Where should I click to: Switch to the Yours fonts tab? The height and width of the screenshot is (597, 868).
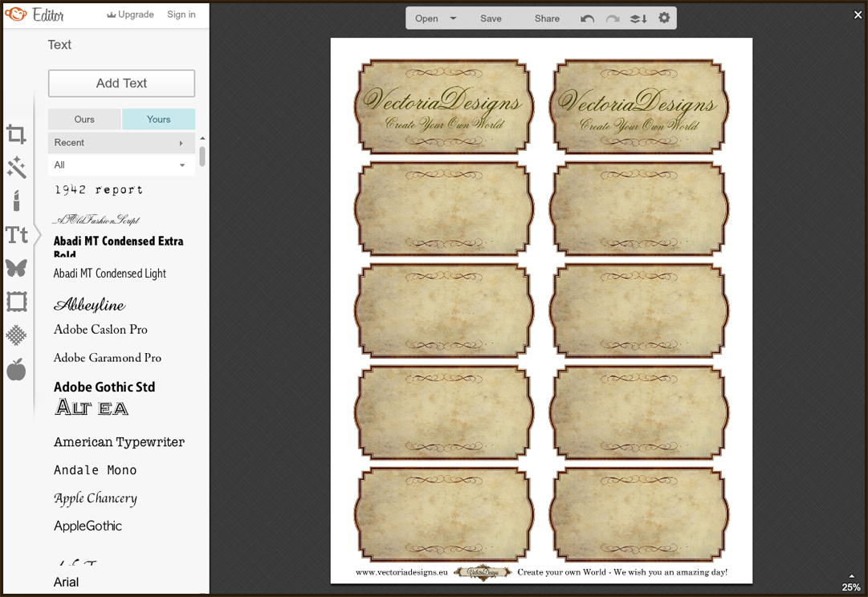(158, 119)
